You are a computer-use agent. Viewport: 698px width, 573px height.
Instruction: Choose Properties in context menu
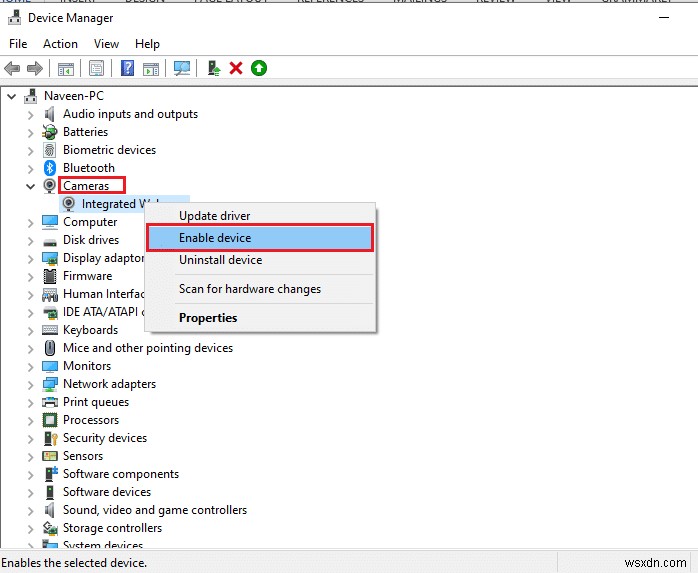point(261,318)
